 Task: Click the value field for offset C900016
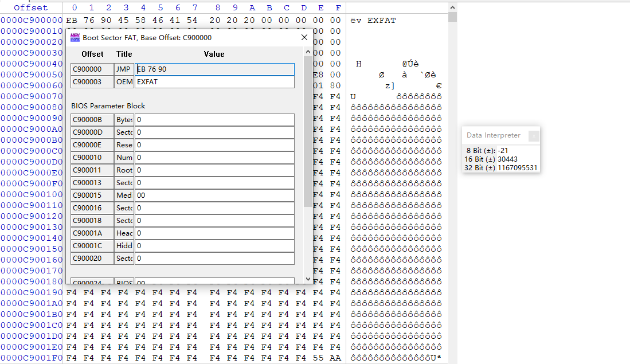point(214,208)
